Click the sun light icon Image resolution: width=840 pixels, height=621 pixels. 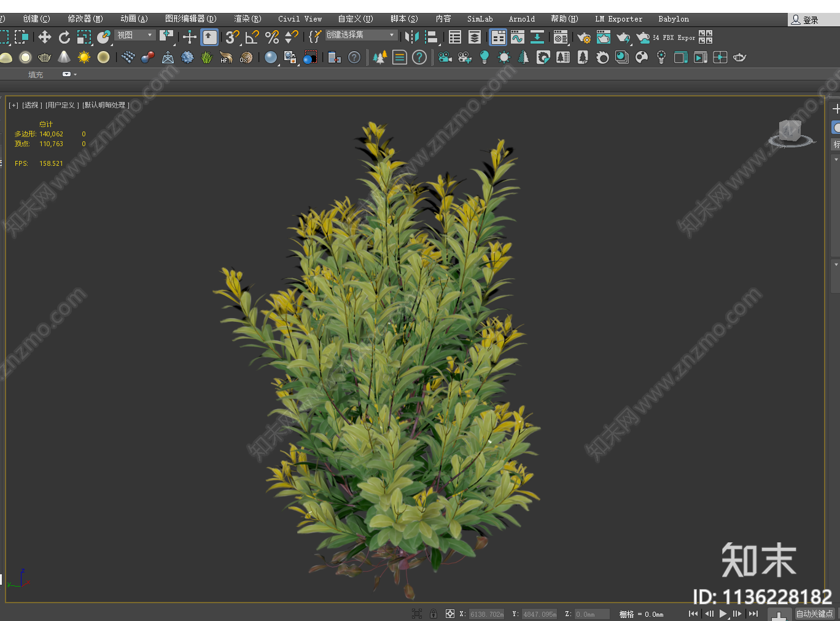coord(84,57)
